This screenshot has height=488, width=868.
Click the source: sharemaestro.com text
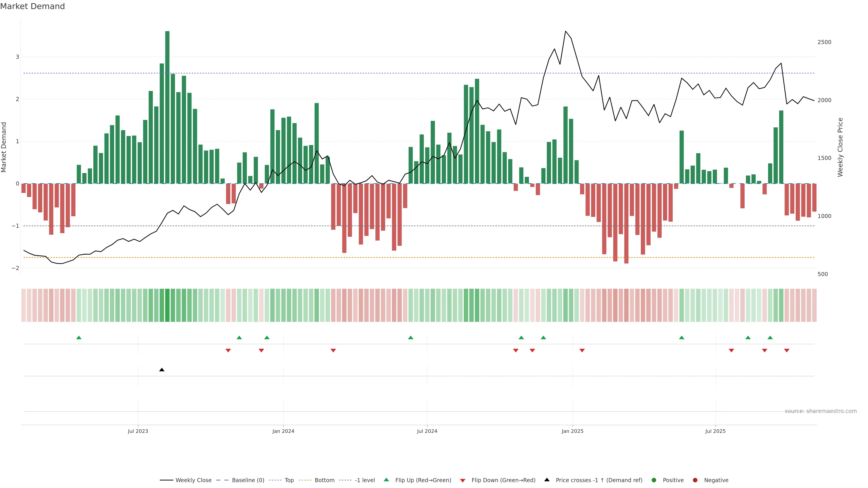click(x=821, y=411)
